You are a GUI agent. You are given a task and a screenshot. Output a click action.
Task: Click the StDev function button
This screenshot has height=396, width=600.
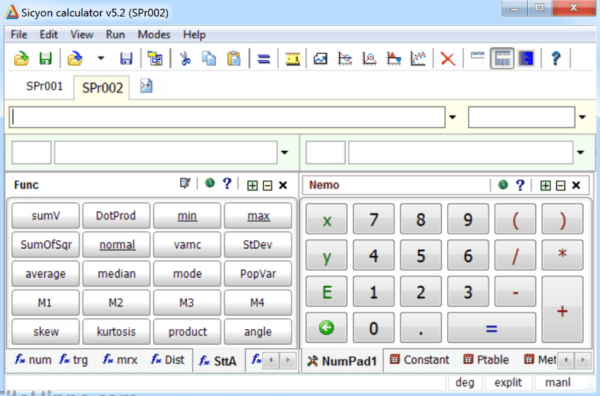point(258,245)
